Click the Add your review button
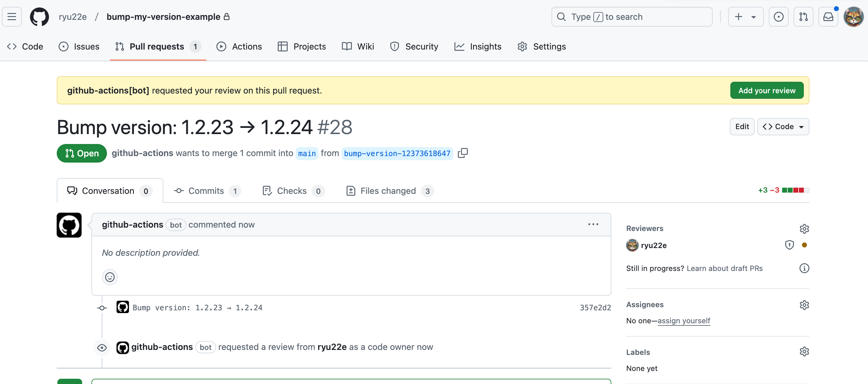 767,90
